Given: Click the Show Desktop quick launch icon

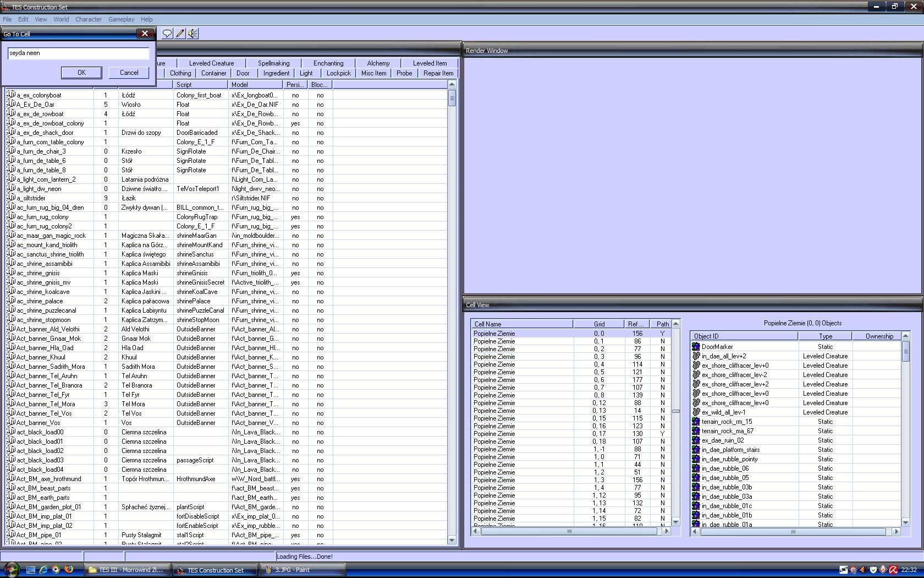Looking at the screenshot, I should pyautogui.click(x=31, y=570).
